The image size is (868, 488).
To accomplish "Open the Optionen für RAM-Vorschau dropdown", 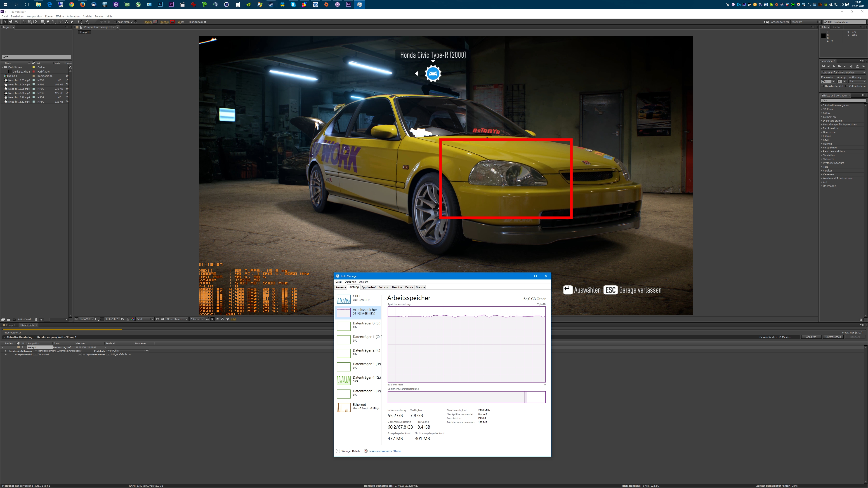I will coord(843,72).
